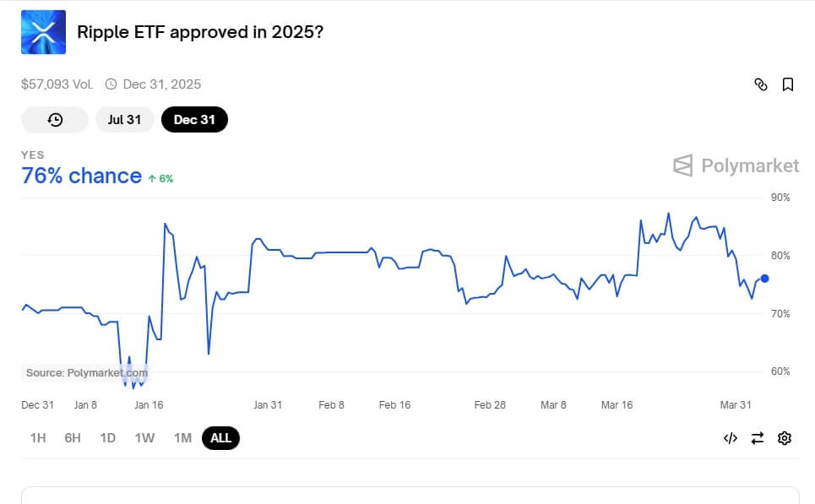The image size is (815, 504).
Task: Set chart range to 1M
Action: pos(182,437)
